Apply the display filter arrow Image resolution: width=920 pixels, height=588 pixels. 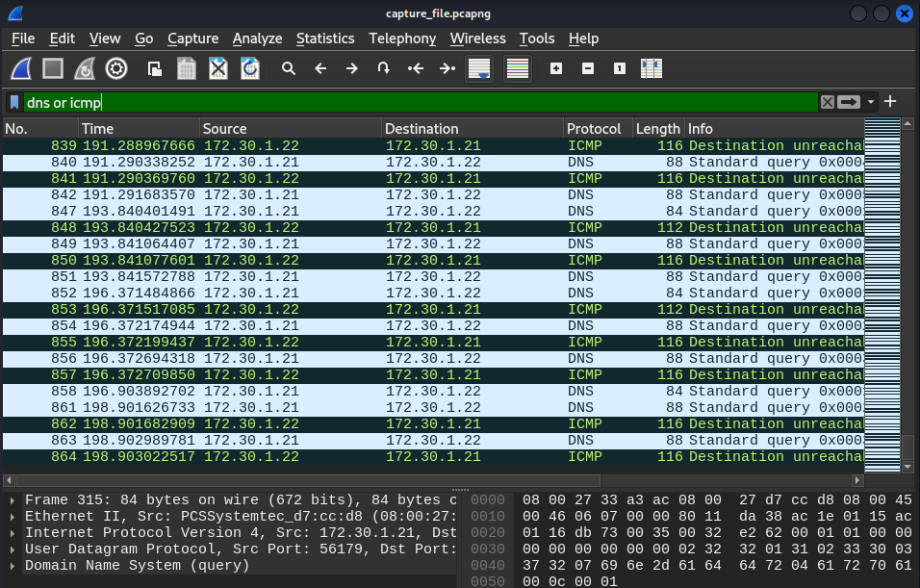pyautogui.click(x=849, y=102)
